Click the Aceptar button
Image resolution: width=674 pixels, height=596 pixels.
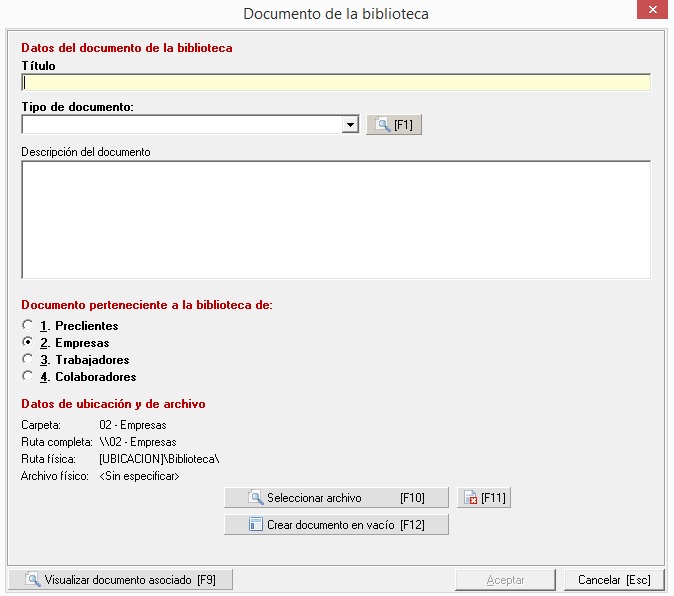point(505,580)
